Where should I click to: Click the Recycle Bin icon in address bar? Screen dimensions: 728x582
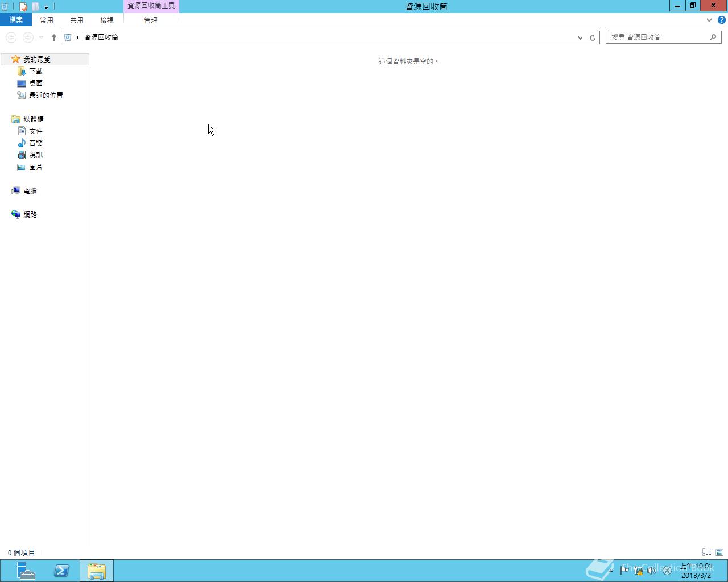point(68,38)
